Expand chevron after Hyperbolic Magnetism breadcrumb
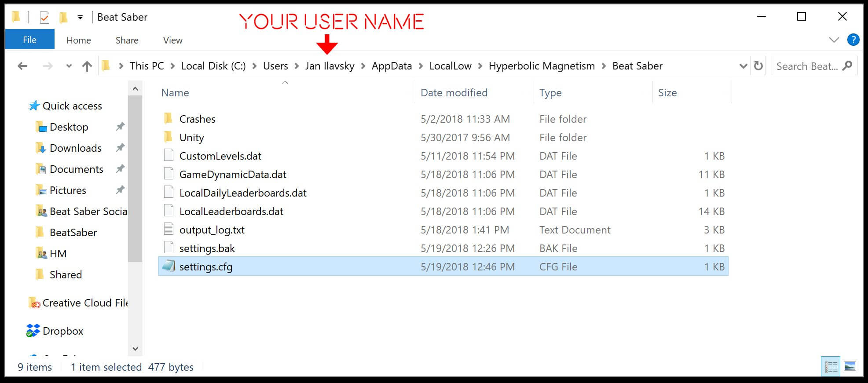This screenshot has height=383, width=868. [604, 66]
